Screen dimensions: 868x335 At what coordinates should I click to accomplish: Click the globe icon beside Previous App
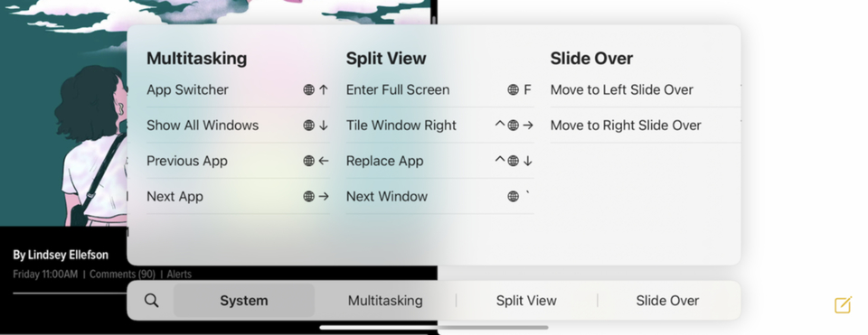pyautogui.click(x=309, y=161)
